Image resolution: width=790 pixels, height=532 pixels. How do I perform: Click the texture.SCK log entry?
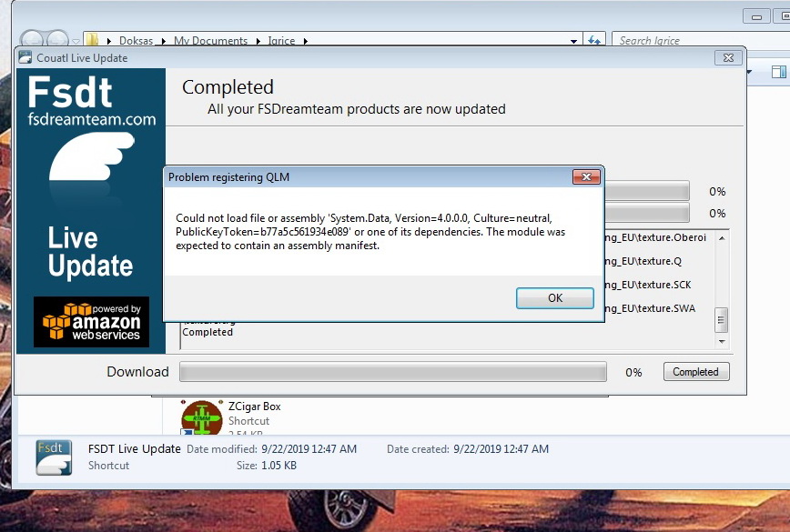(648, 285)
